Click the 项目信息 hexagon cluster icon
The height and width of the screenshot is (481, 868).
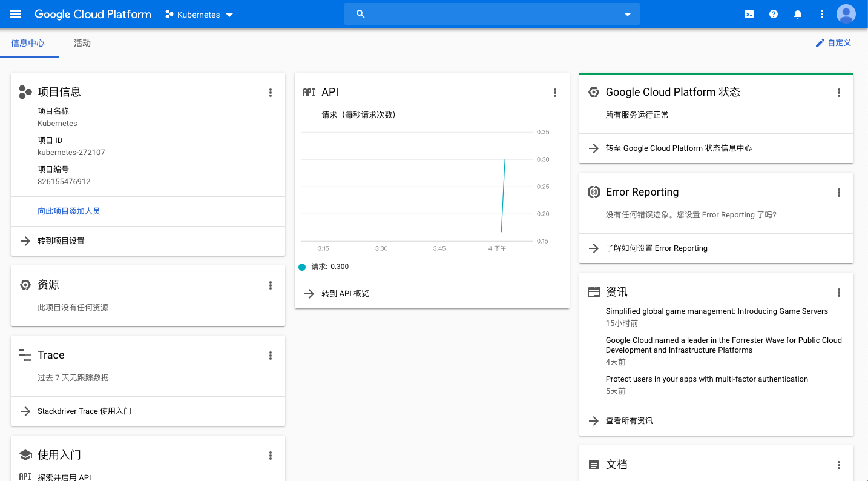pos(25,92)
